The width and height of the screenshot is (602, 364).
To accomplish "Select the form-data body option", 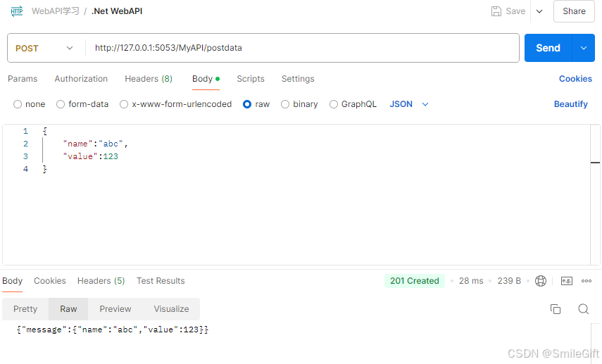I will [x=61, y=104].
